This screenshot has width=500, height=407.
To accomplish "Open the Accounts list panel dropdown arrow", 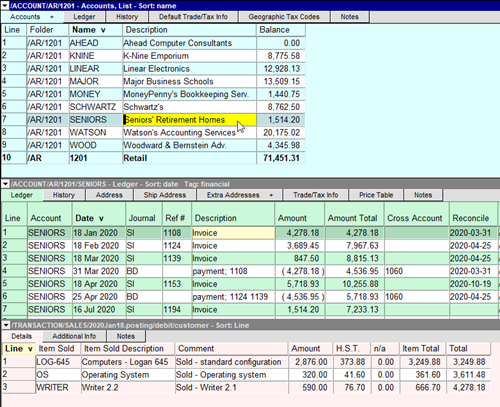I will (x=5, y=5).
